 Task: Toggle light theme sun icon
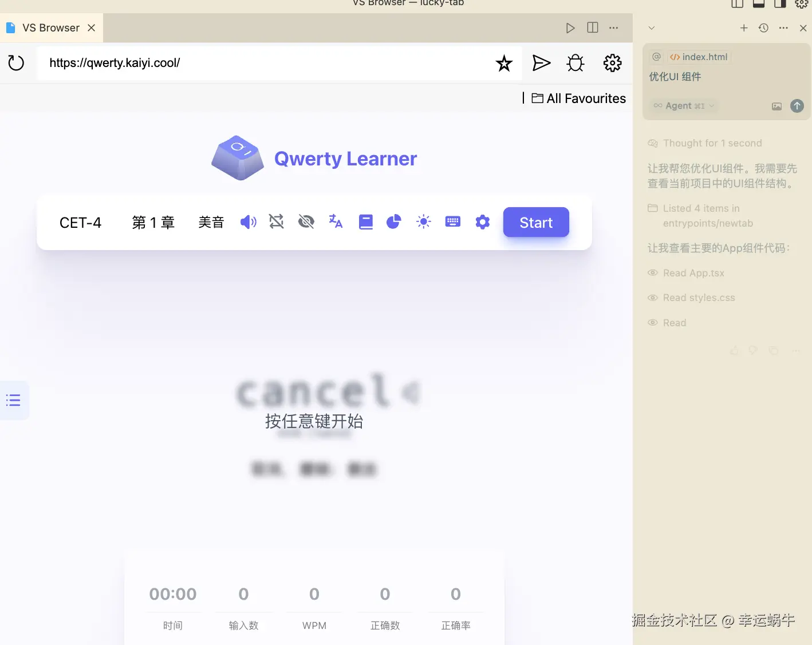pyautogui.click(x=424, y=221)
